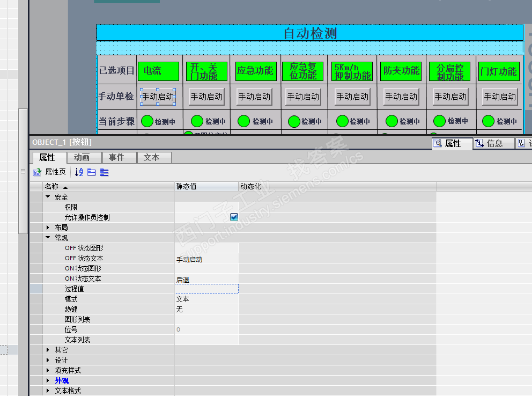This screenshot has height=396, width=532.
Task: Click 手动启动 button under 防夹功能
Action: click(401, 97)
